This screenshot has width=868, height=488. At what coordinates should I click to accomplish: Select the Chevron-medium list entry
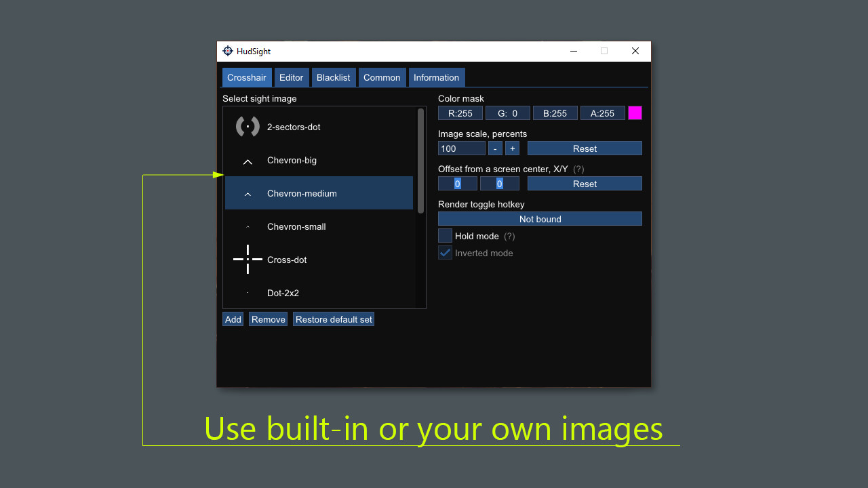tap(318, 193)
